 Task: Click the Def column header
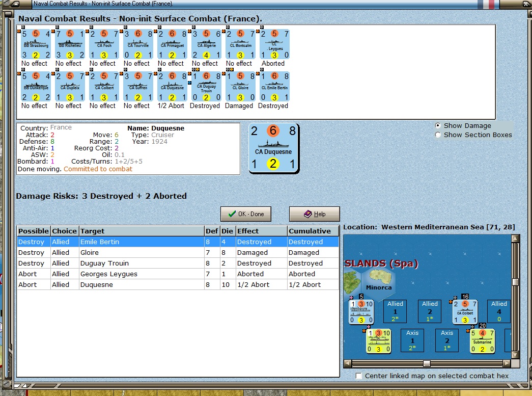pyautogui.click(x=212, y=231)
